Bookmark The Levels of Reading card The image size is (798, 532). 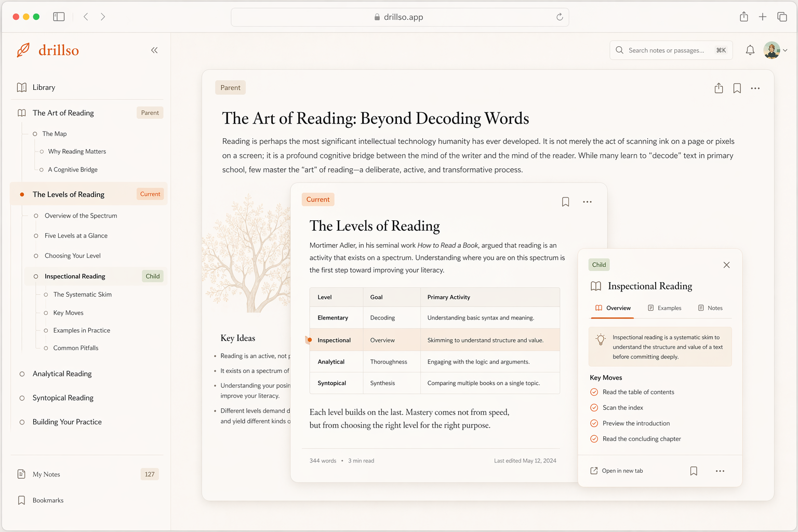(565, 202)
